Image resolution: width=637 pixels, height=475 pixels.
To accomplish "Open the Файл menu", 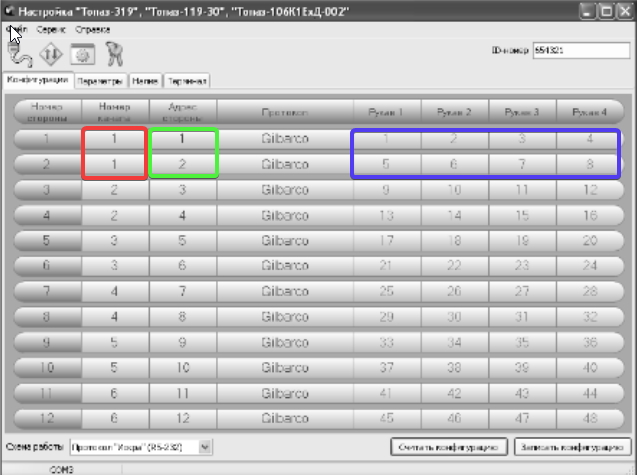I will (x=17, y=30).
